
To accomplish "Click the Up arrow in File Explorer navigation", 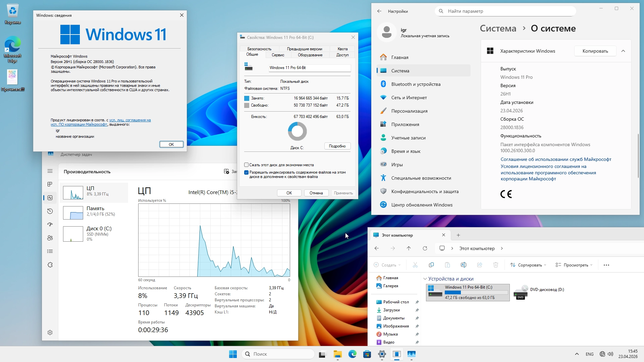I will tap(409, 248).
